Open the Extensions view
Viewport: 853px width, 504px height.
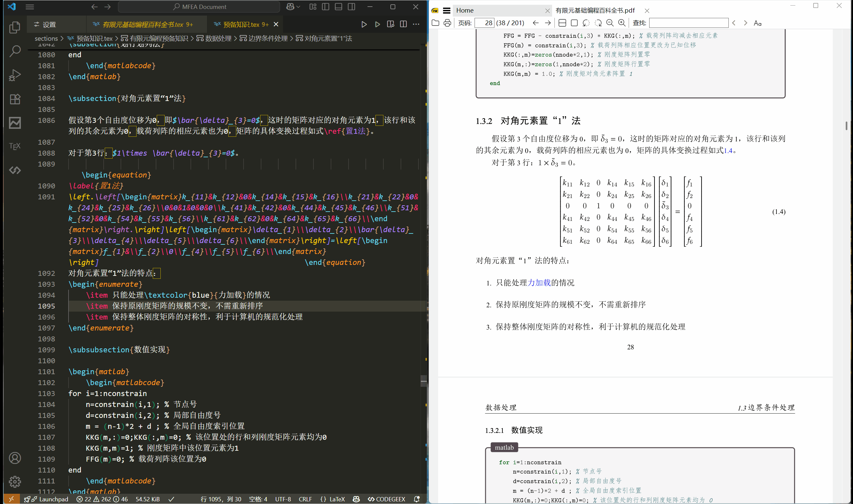click(x=15, y=99)
